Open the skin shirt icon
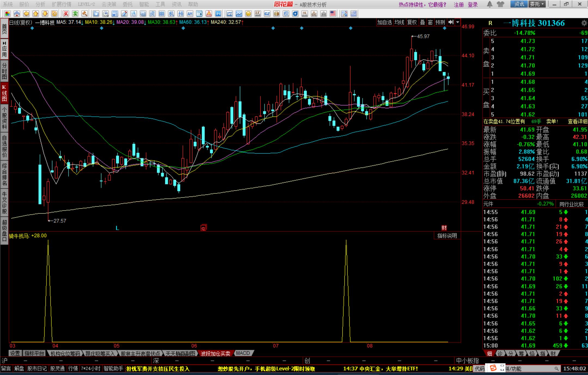This screenshot has height=375, width=588. [x=500, y=4]
